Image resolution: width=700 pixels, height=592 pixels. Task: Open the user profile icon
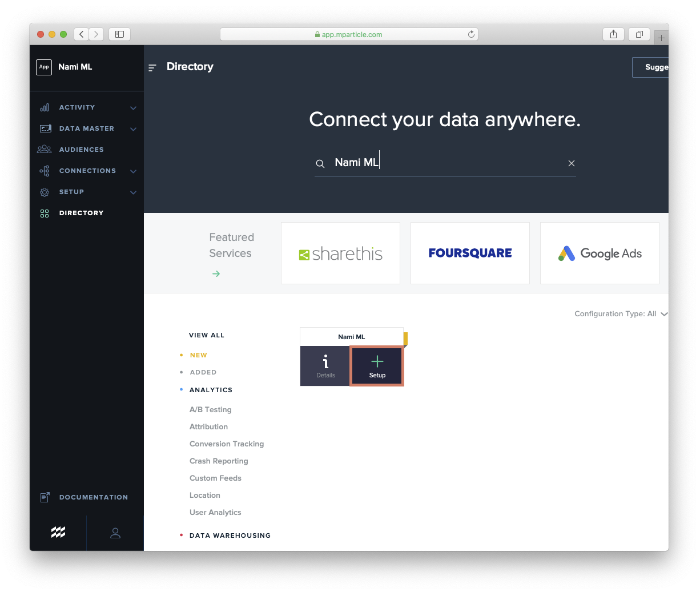pyautogui.click(x=115, y=533)
